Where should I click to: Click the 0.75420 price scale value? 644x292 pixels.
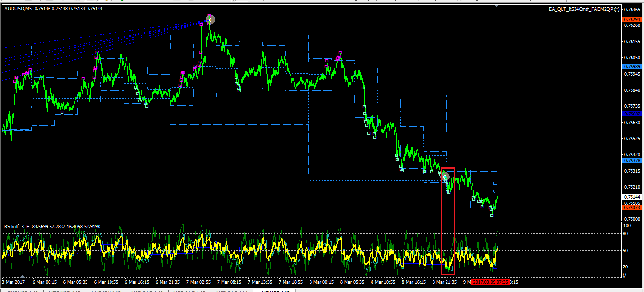[x=632, y=155]
